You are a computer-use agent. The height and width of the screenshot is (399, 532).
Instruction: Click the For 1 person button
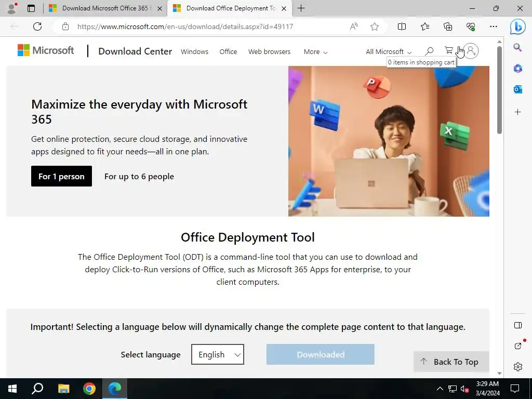coord(61,176)
